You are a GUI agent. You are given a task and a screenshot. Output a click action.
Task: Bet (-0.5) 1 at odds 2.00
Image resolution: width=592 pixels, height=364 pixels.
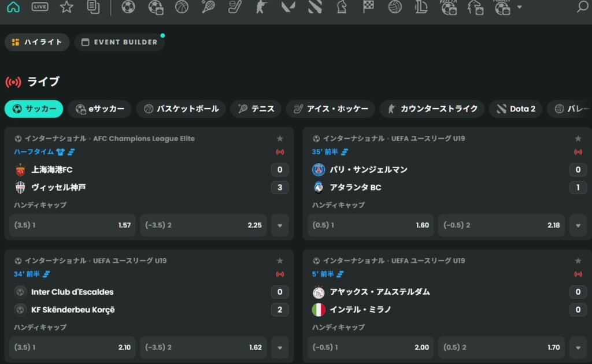[x=371, y=347]
